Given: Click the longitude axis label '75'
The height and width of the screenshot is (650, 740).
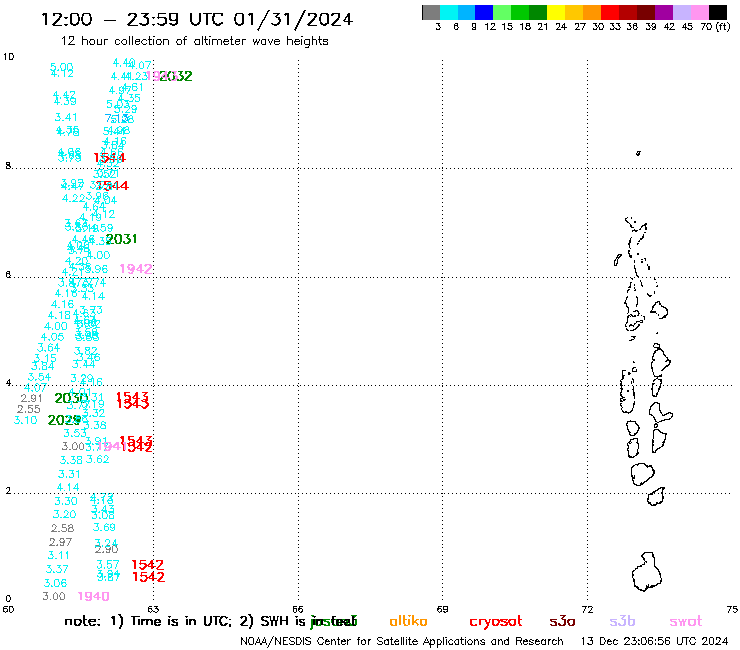Looking at the screenshot, I should 732,609.
